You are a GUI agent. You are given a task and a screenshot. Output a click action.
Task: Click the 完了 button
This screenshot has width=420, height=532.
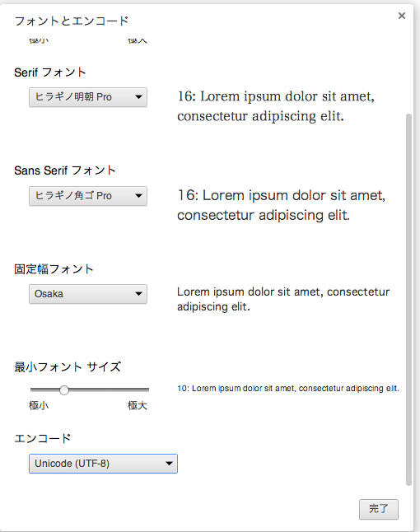[379, 509]
